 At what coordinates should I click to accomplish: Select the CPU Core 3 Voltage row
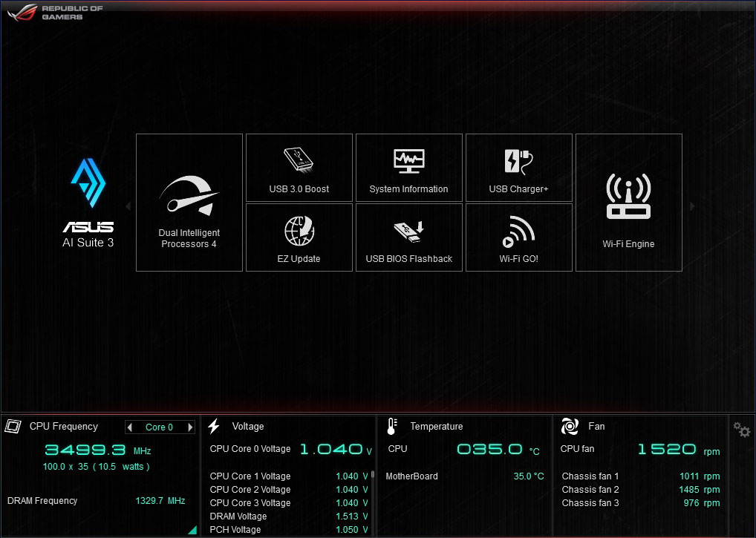point(289,503)
